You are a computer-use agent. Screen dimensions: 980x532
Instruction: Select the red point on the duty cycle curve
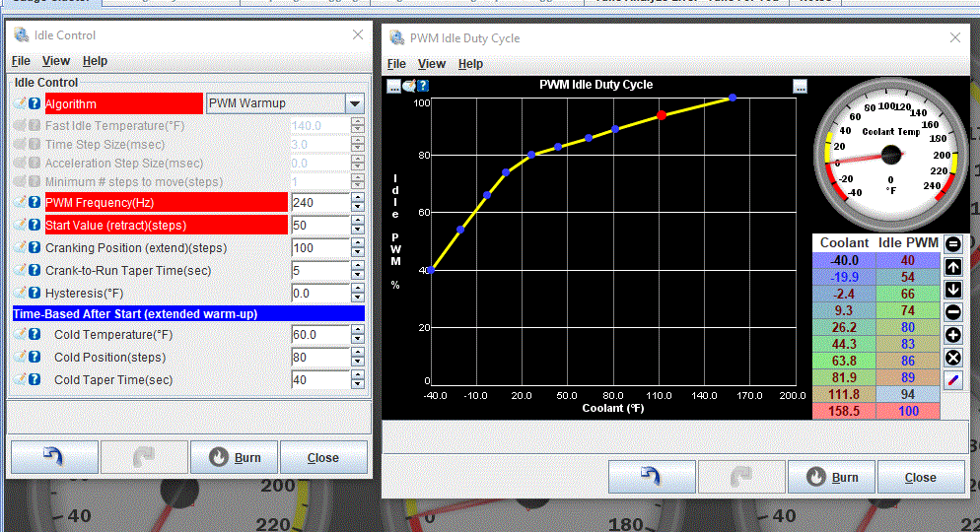click(x=662, y=115)
